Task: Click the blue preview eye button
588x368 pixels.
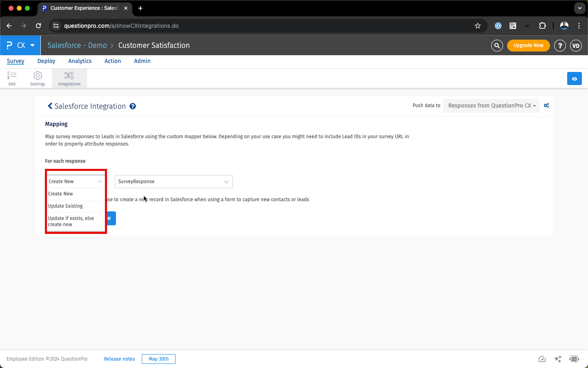Action: (x=574, y=79)
